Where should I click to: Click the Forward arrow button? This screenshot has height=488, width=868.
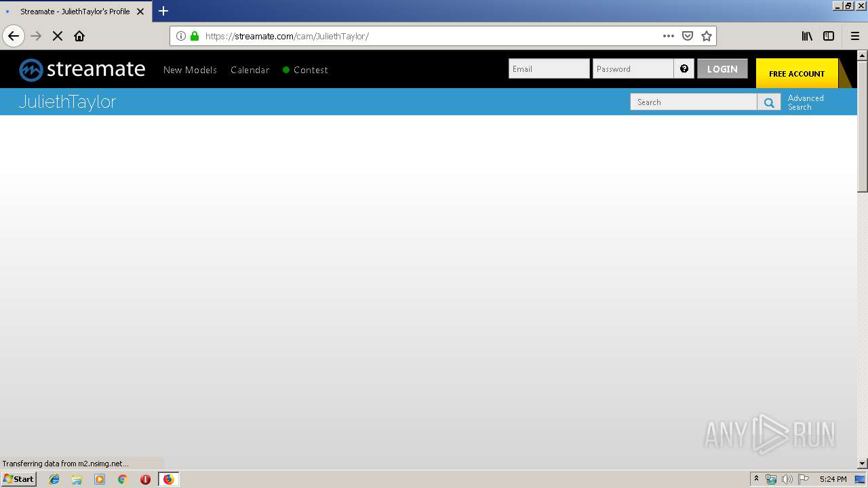37,36
